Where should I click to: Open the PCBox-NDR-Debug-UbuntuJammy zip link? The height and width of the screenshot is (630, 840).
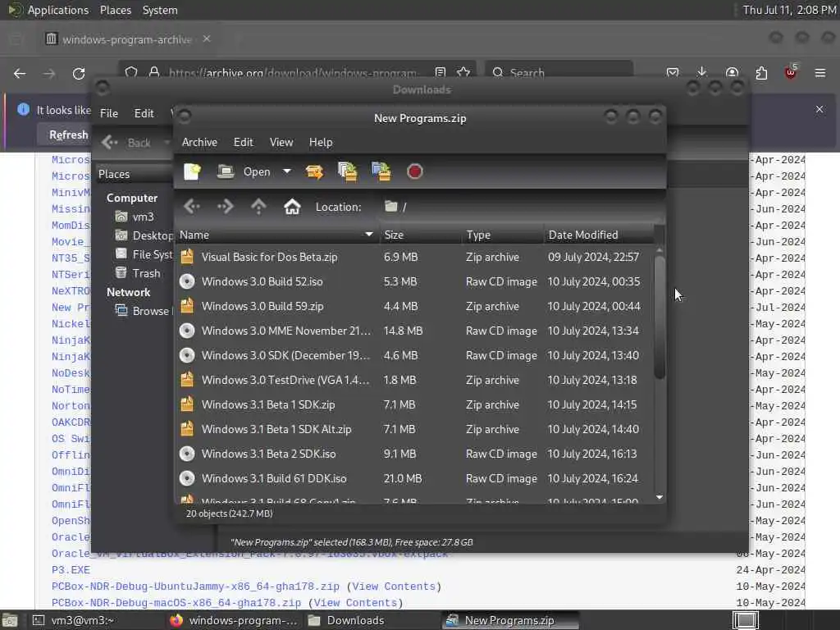pyautogui.click(x=195, y=586)
